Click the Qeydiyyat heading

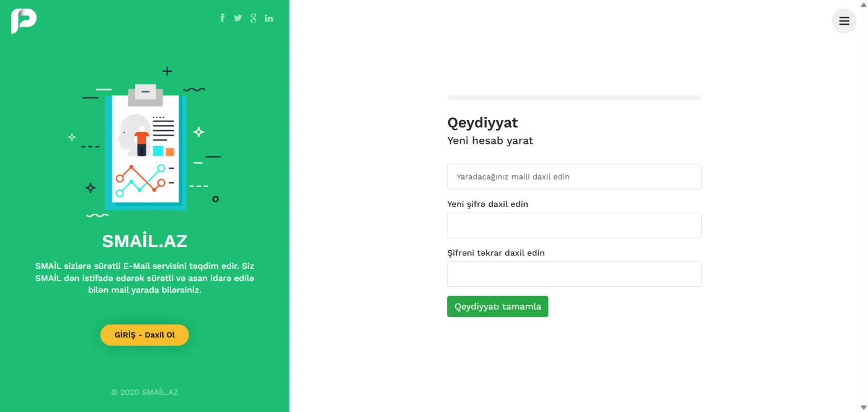(482, 123)
